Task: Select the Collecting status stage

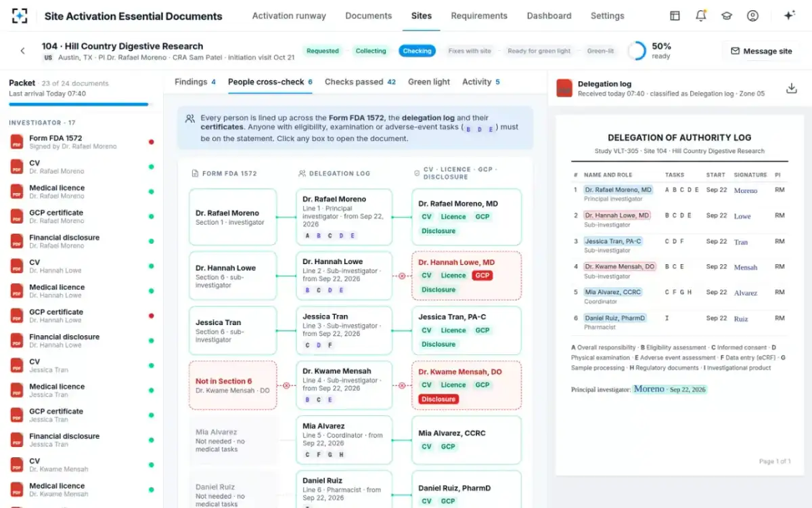Action: coord(371,51)
